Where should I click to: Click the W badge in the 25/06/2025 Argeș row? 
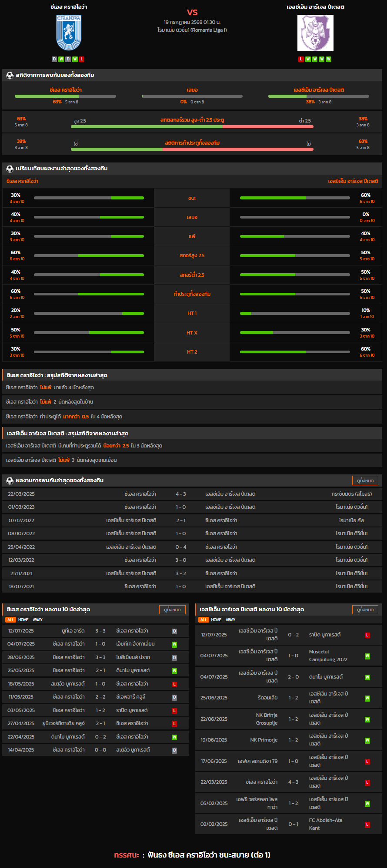[367, 698]
